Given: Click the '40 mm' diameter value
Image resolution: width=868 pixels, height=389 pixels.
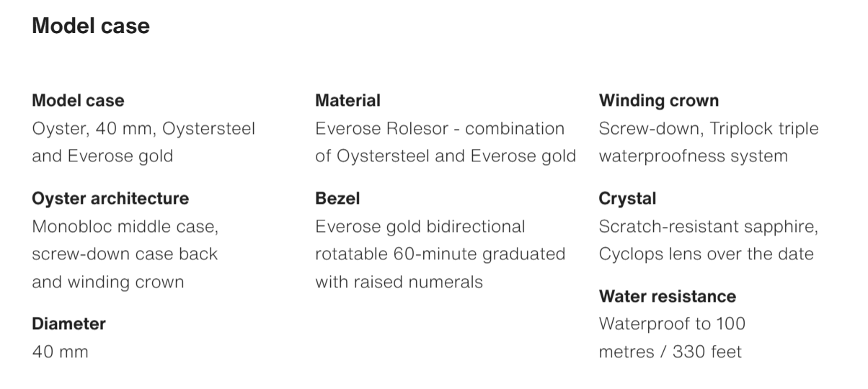Looking at the screenshot, I should (60, 352).
